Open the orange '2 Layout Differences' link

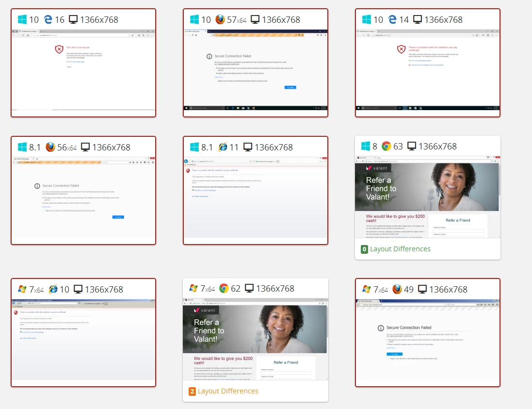224,391
